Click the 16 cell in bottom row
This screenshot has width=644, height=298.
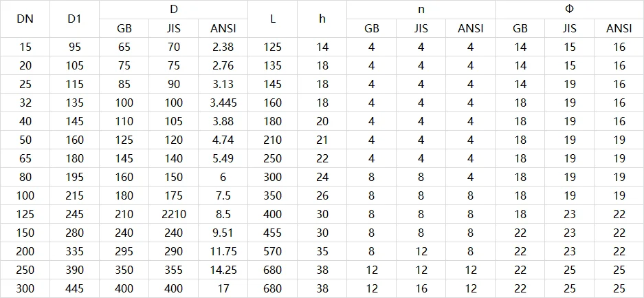tap(421, 289)
